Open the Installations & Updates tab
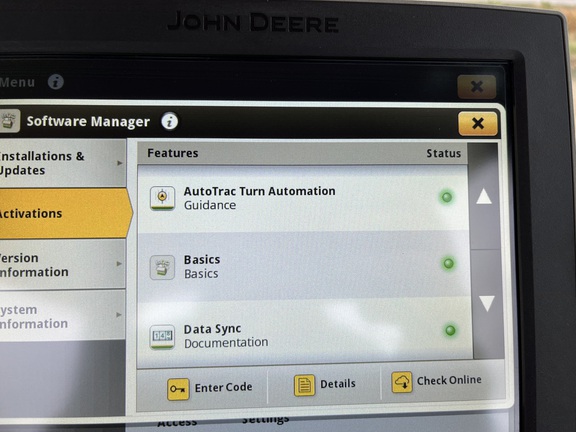This screenshot has height=432, width=576. coord(62,163)
